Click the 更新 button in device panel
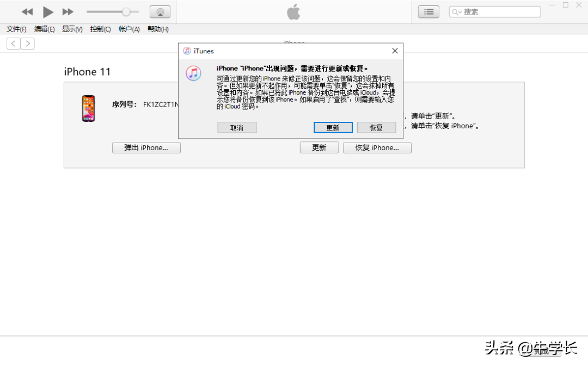This screenshot has height=366, width=588. tap(319, 147)
